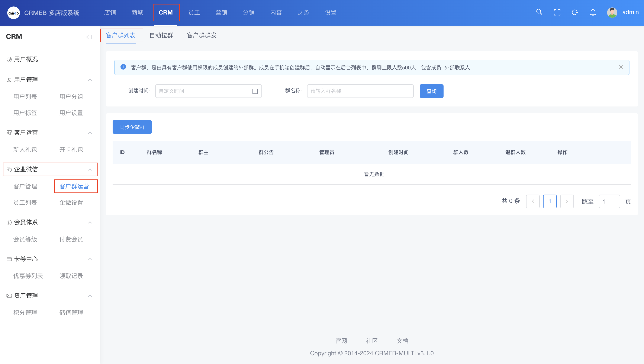Toggle fullscreen mode icon
Viewport: 644px width, 364px height.
coord(557,12)
